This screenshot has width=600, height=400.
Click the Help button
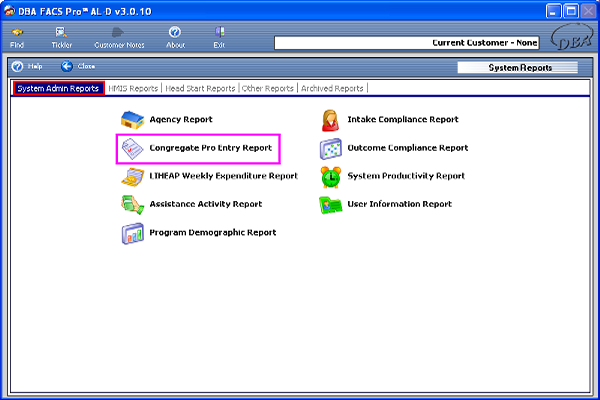[x=28, y=66]
